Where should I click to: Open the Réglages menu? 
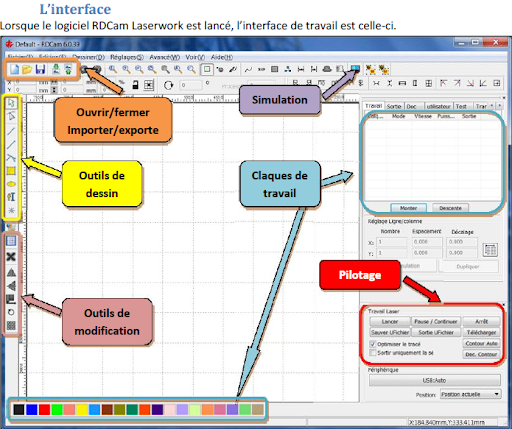[x=127, y=57]
